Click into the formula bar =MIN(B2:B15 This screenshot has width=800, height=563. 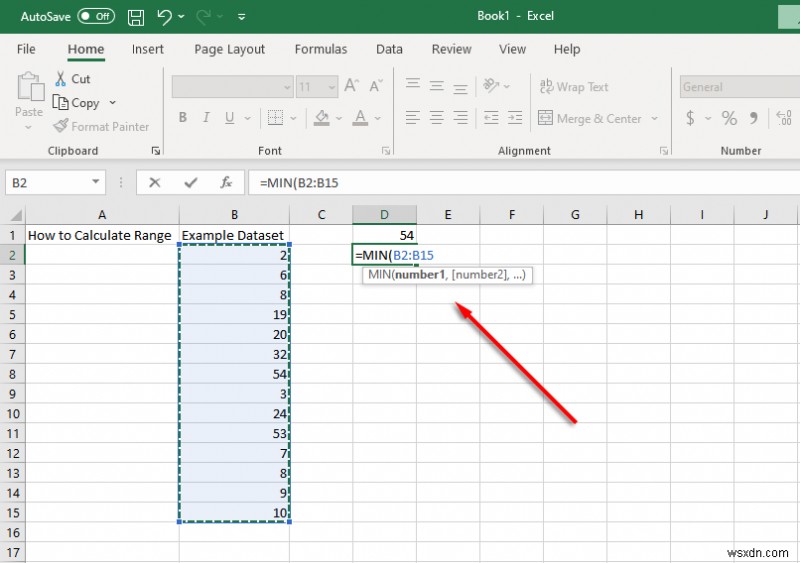[524, 183]
